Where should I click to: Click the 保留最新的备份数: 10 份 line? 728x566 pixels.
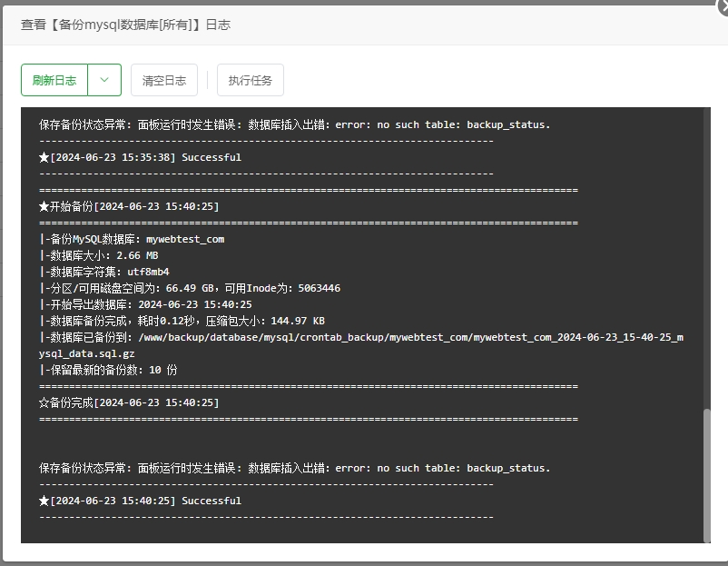pyautogui.click(x=108, y=370)
